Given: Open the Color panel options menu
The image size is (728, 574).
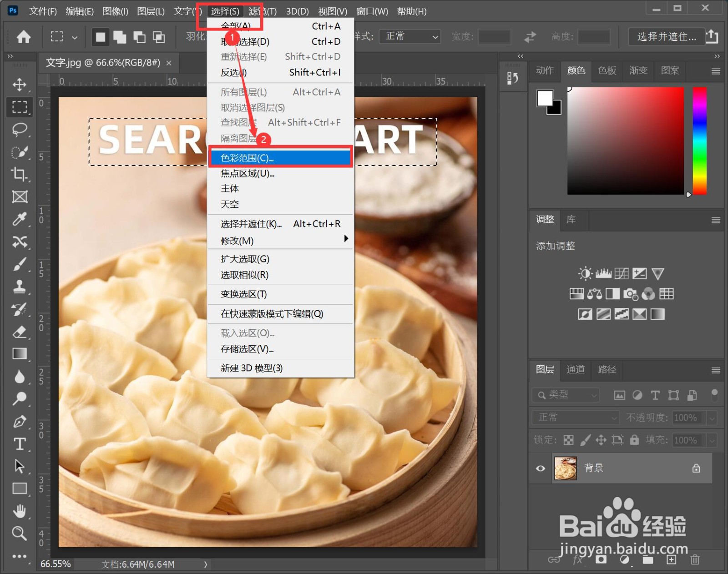Looking at the screenshot, I should (x=716, y=71).
